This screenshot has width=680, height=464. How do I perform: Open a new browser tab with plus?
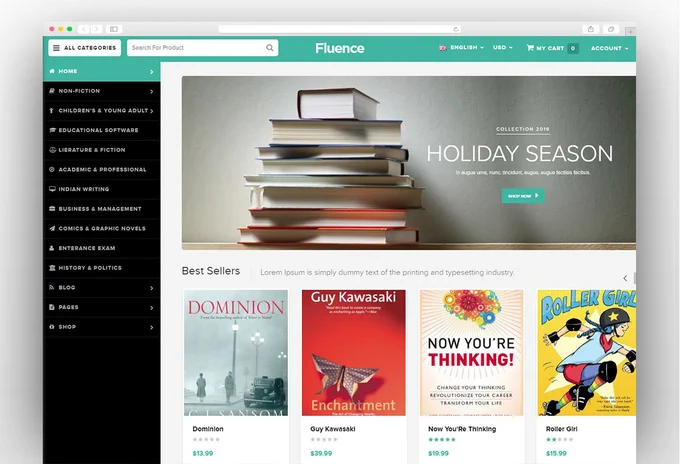pos(631,31)
